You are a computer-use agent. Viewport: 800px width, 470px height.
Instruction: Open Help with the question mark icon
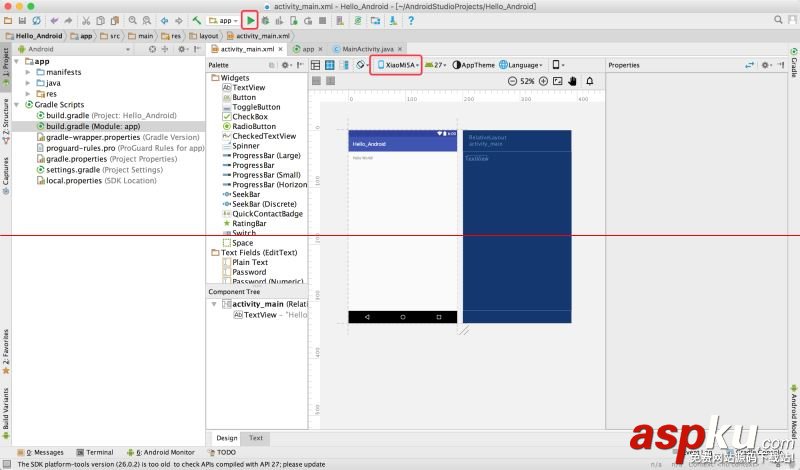coord(411,20)
